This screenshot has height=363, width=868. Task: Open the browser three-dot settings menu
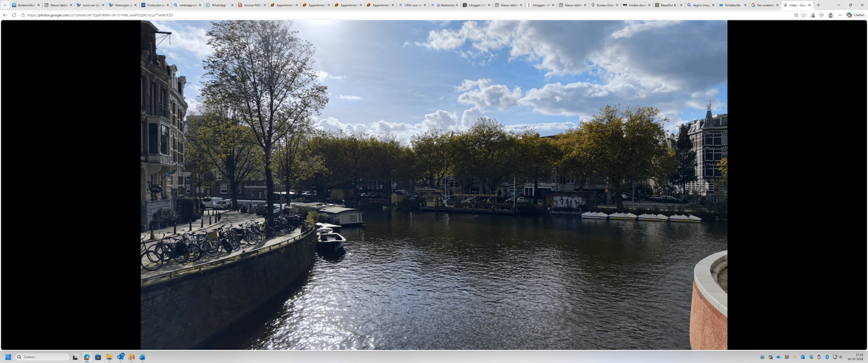[x=840, y=15]
